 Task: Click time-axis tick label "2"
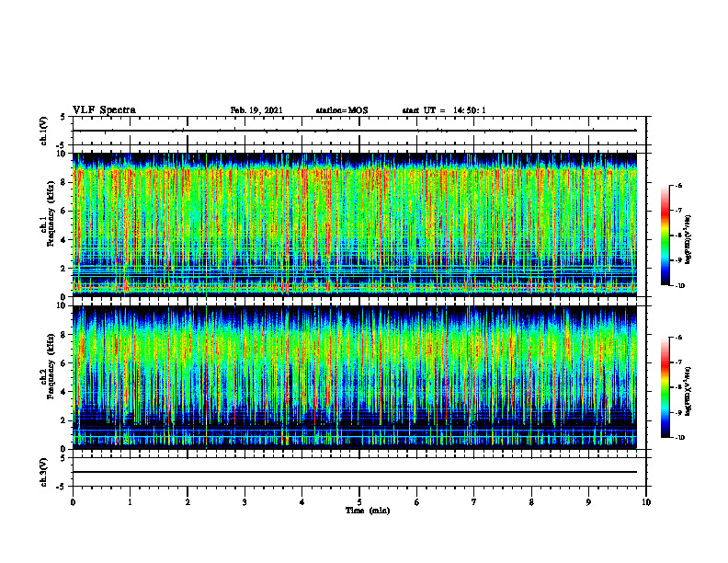tap(188, 502)
